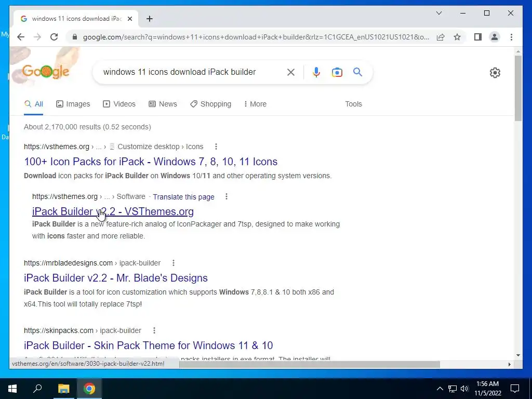Click the browser forward arrow
This screenshot has width=532, height=399.
coord(37,37)
